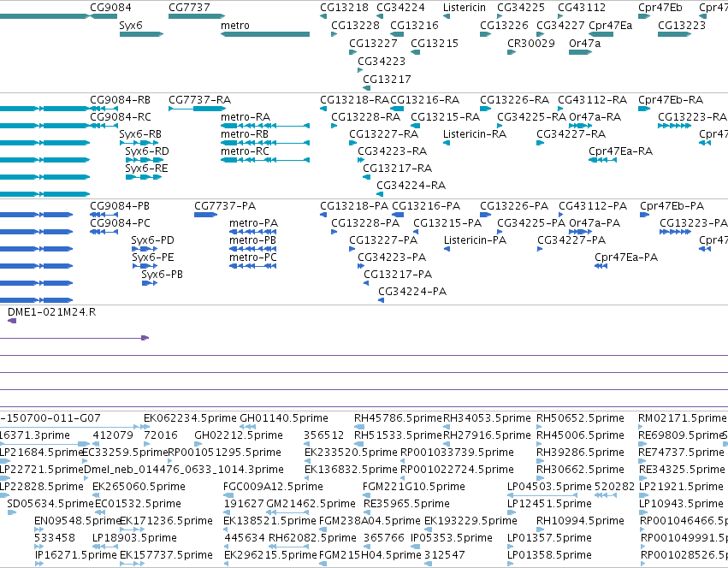Open the EN09548.5prime EST label
The image size is (728, 568).
pyautogui.click(x=78, y=521)
